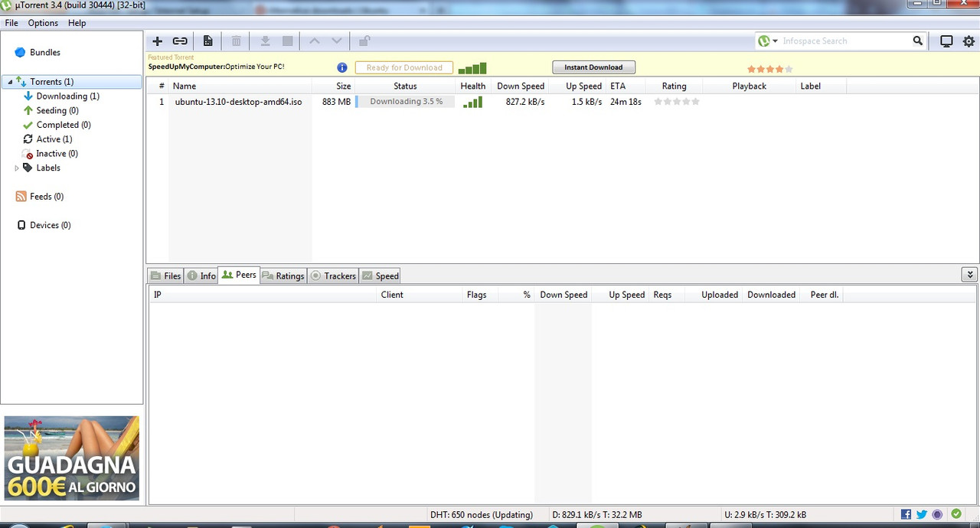980x528 pixels.
Task: Open the Help menu
Action: tap(77, 23)
